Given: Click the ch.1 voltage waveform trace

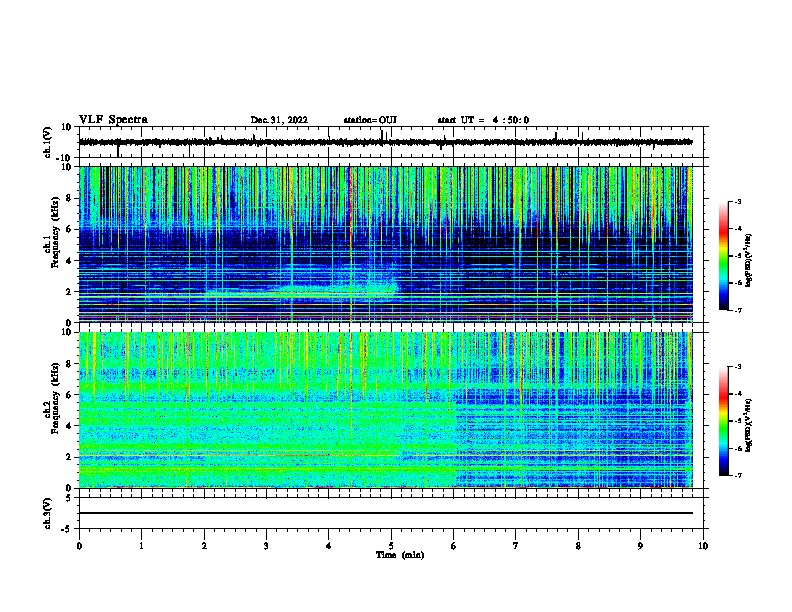Looking at the screenshot, I should [386, 142].
